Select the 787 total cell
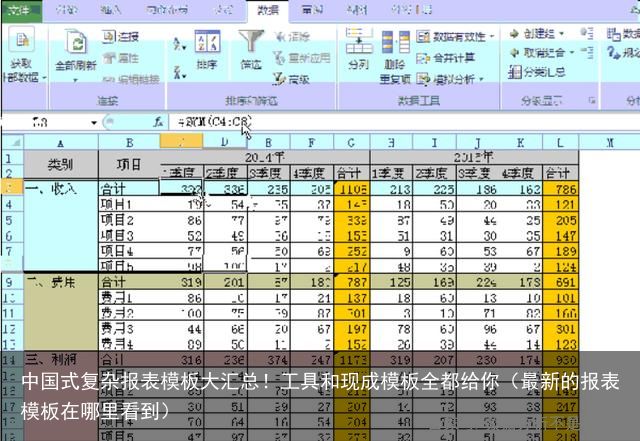 [351, 282]
